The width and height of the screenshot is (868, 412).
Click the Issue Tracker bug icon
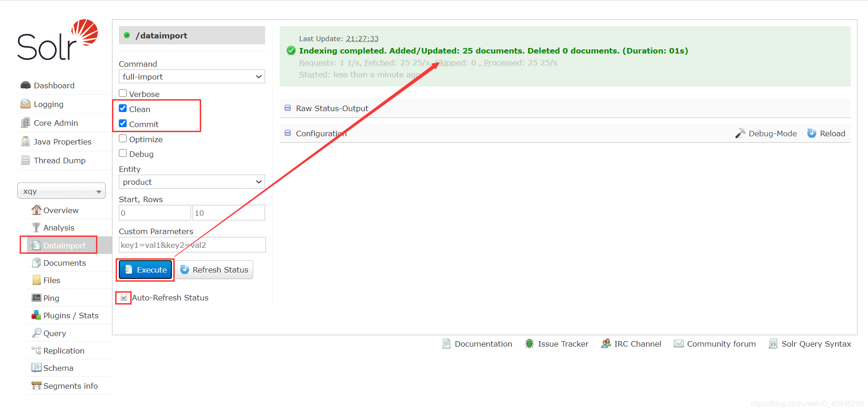(x=529, y=343)
